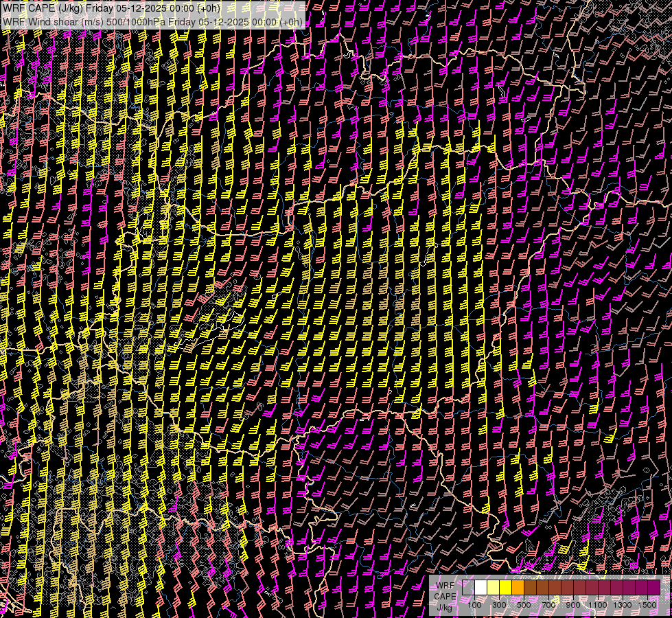Image resolution: width=672 pixels, height=618 pixels.
Task: Click the legend label '1100'
Action: coord(597,605)
